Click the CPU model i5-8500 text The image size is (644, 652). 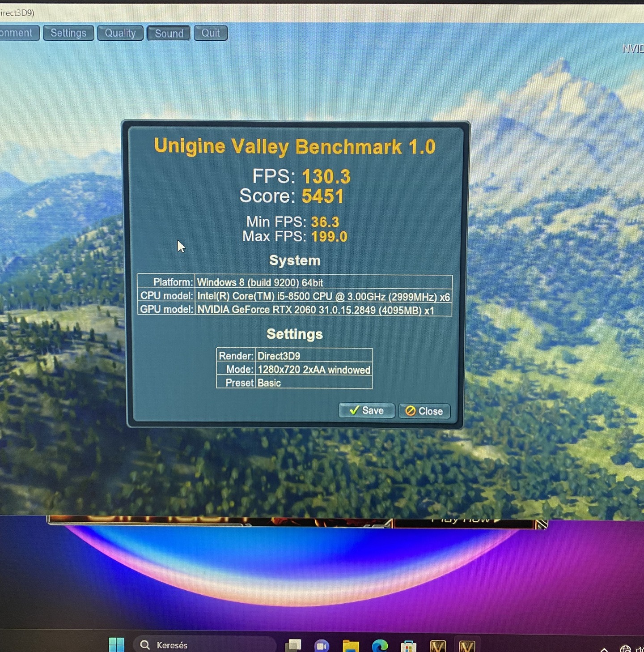coord(323,296)
